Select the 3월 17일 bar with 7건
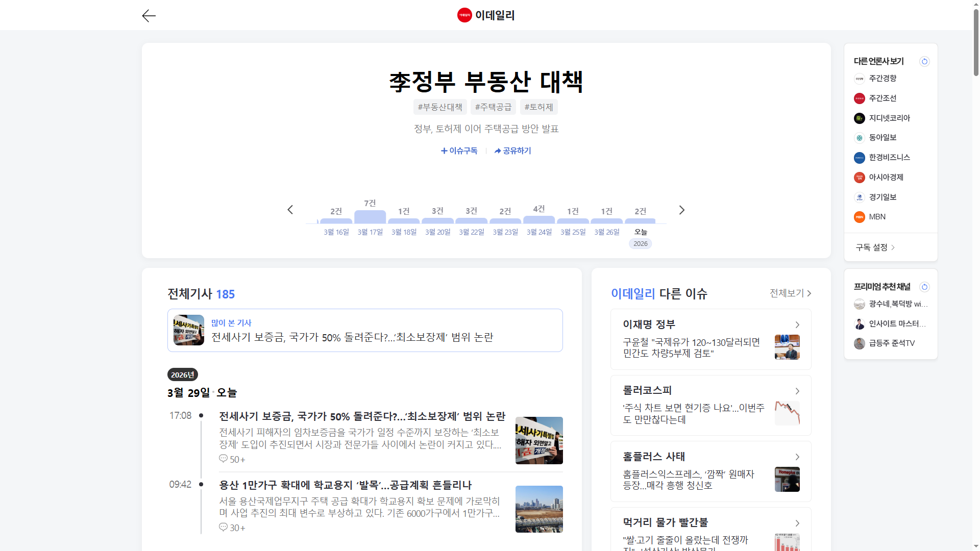 tap(370, 217)
